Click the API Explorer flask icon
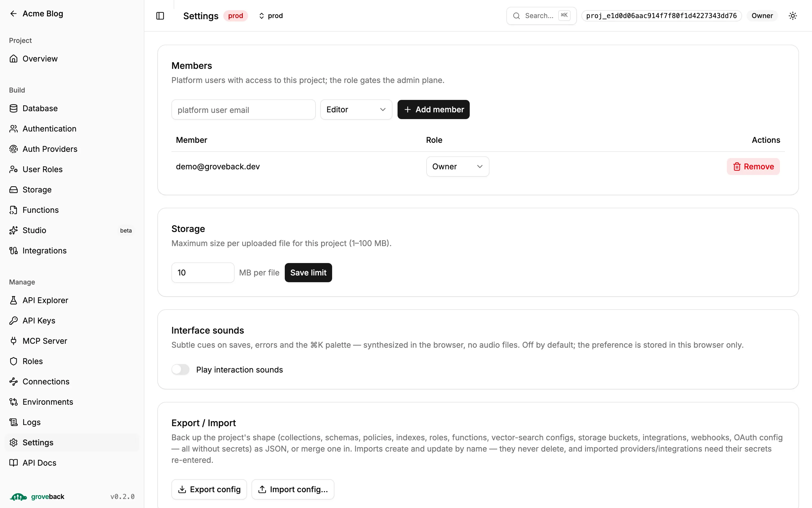Viewport: 812px width, 508px height. (14, 300)
